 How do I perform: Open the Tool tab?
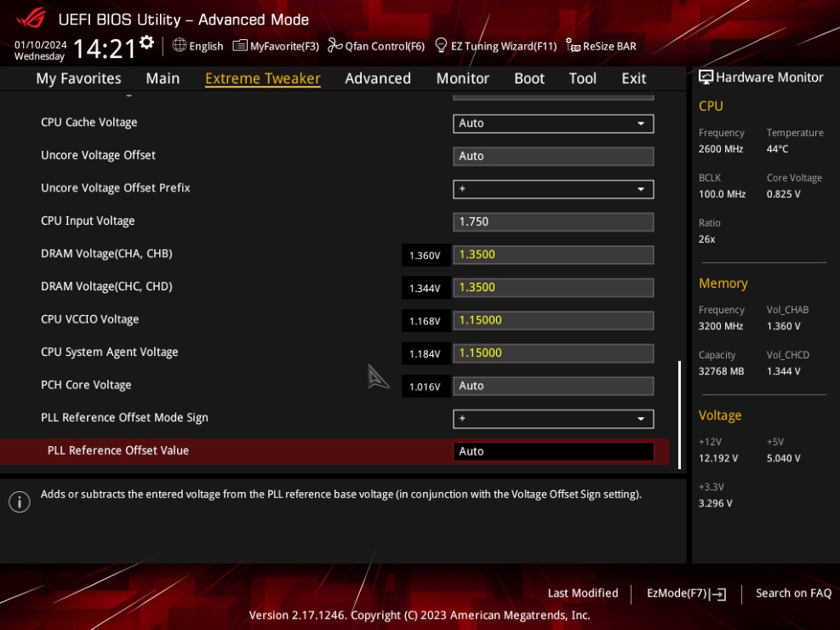pos(582,78)
